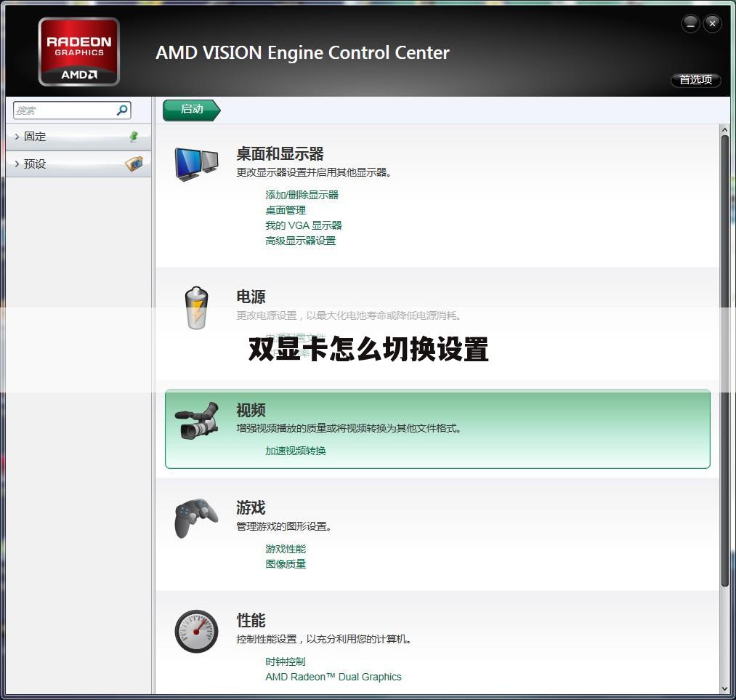Open the 加速视频转换 link

point(295,451)
